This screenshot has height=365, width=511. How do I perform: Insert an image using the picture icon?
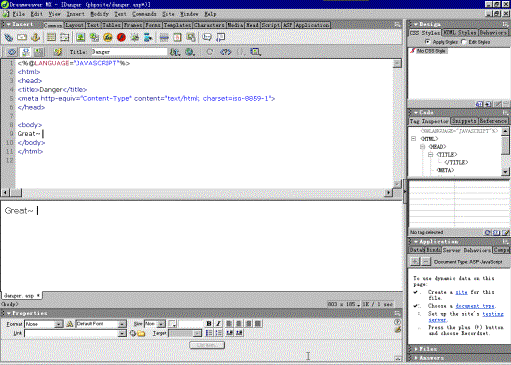[x=80, y=37]
